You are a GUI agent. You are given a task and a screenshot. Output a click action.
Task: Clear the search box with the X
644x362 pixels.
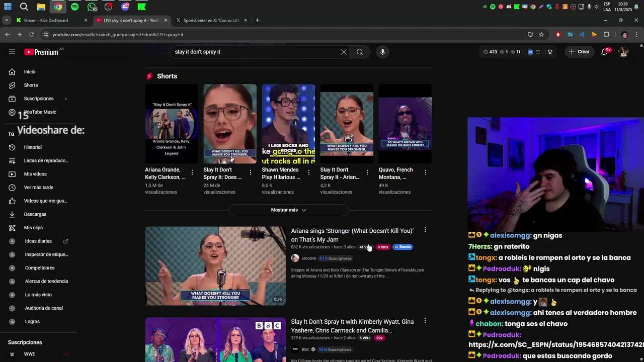click(344, 52)
